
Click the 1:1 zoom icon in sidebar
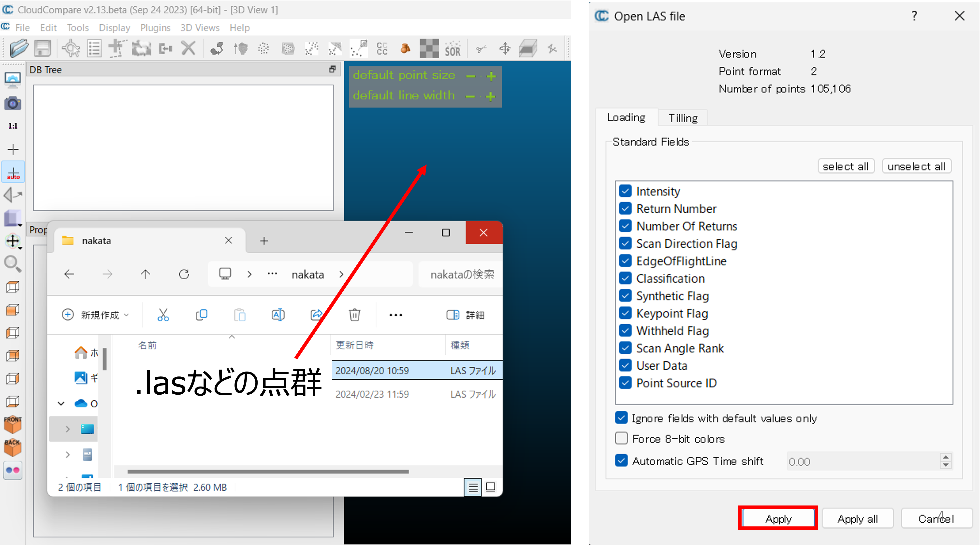(x=13, y=126)
